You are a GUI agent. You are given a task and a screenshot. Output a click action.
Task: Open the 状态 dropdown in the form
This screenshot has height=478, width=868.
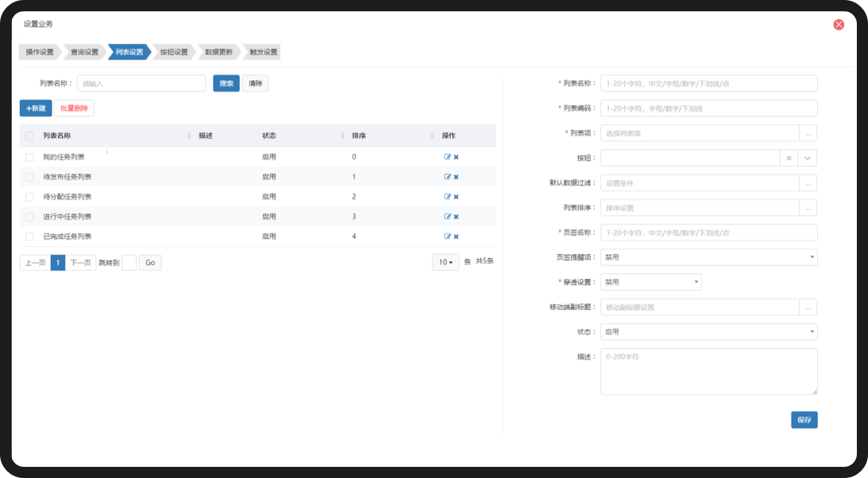(709, 331)
